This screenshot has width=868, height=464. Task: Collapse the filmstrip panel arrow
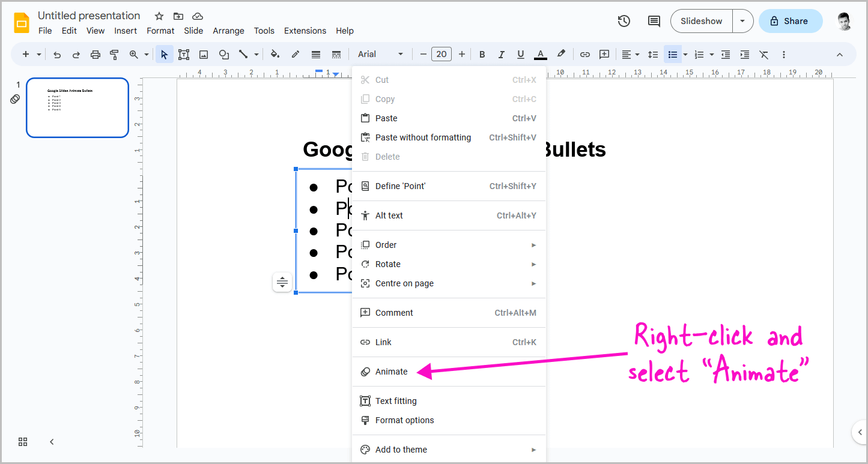52,442
